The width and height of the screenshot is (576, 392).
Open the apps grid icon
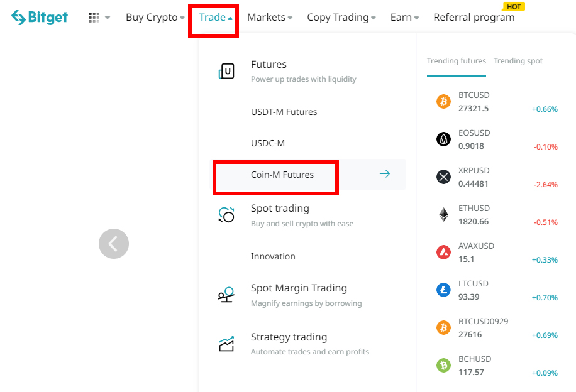94,17
